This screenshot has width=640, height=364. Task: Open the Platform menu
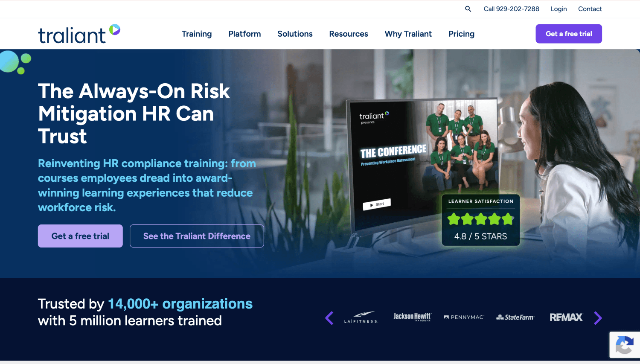pyautogui.click(x=244, y=34)
